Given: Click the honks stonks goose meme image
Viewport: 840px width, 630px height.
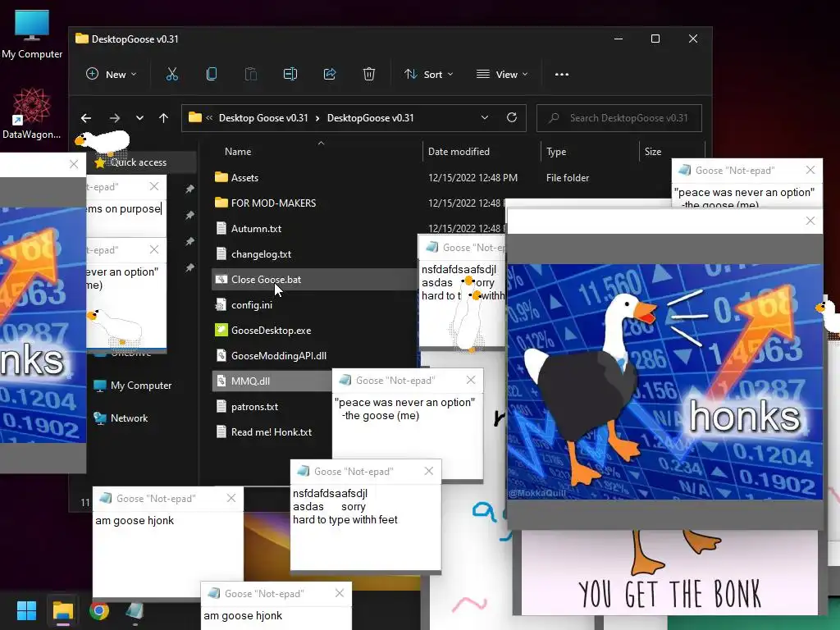Looking at the screenshot, I should (664, 381).
